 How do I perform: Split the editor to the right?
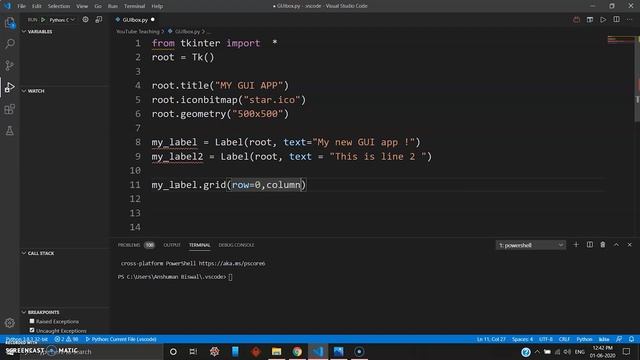coord(616,20)
